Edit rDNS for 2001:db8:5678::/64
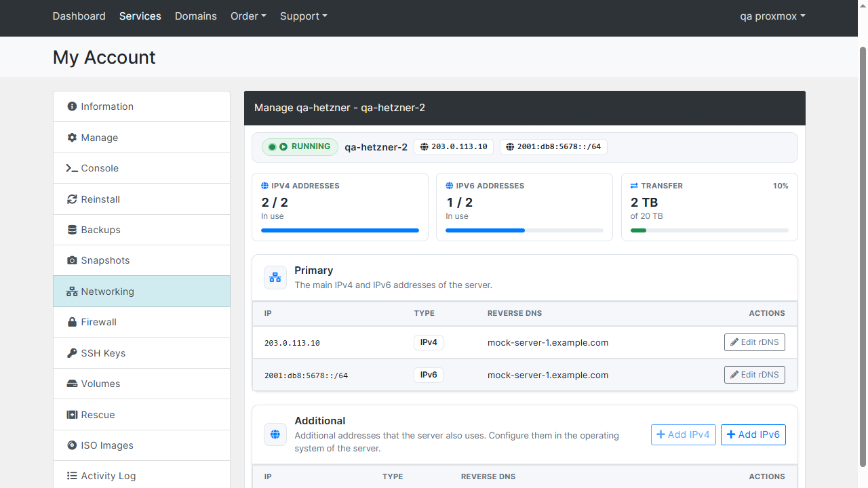 [x=755, y=375]
